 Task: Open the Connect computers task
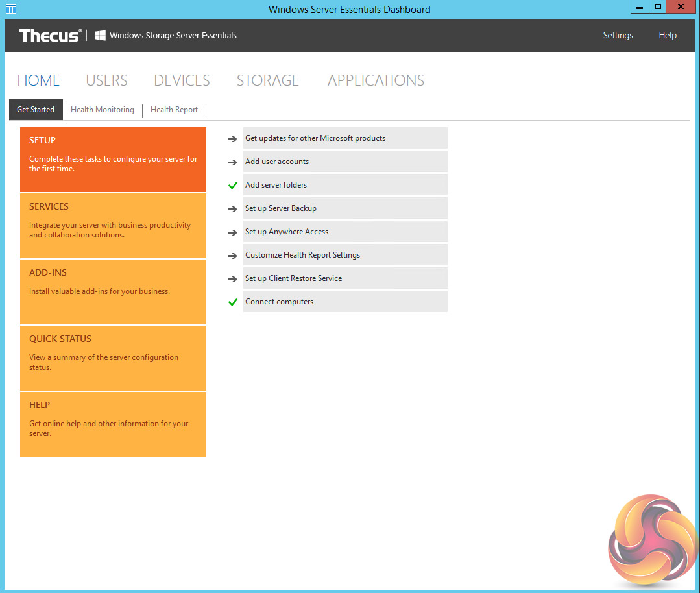click(345, 302)
